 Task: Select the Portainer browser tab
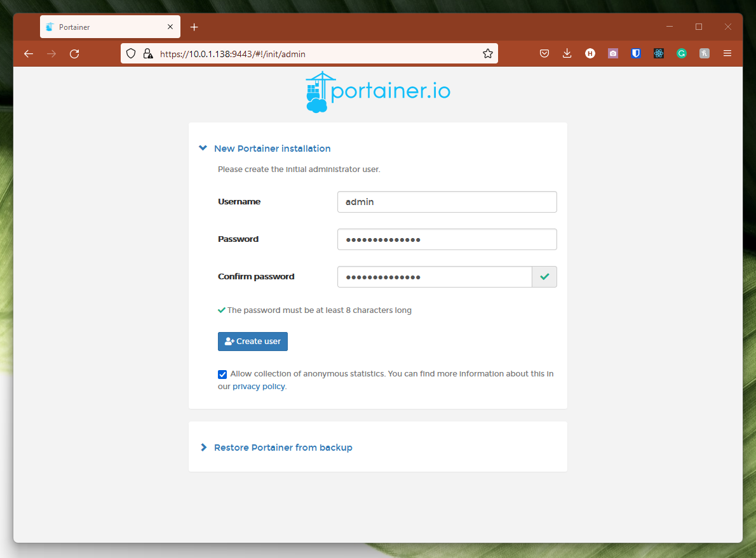[x=110, y=27]
